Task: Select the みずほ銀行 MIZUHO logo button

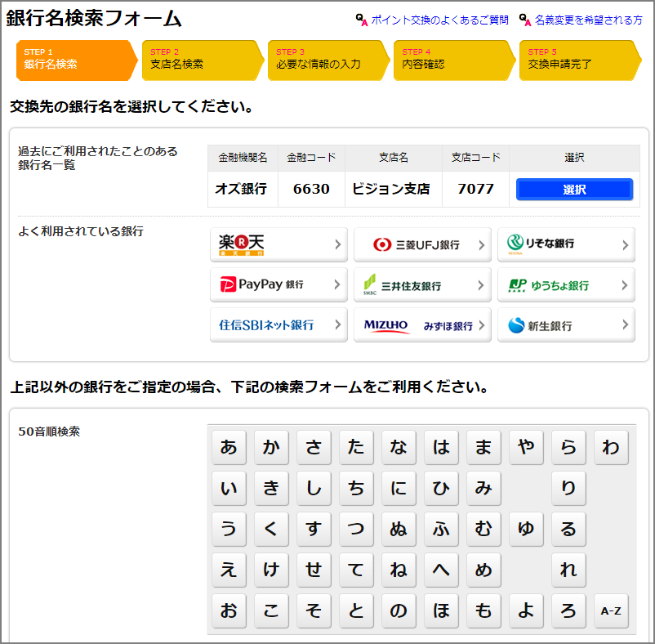Action: 422,324
